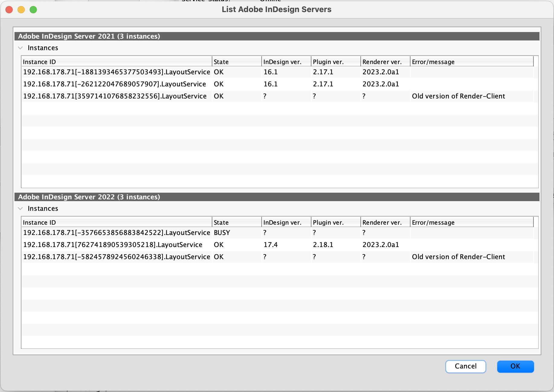
Task: Collapse Instances section under InDesign Server 2022
Action: 21,209
